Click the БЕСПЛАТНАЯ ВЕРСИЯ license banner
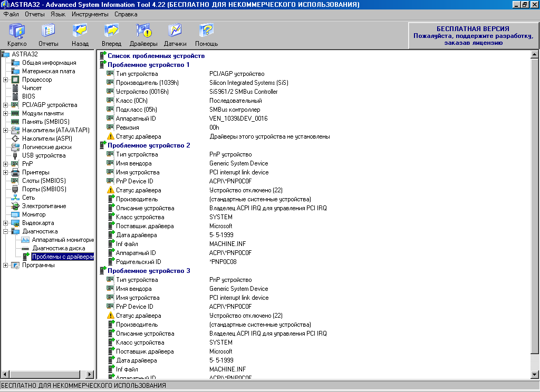Image resolution: width=540 pixels, height=392 pixels. coord(472,36)
